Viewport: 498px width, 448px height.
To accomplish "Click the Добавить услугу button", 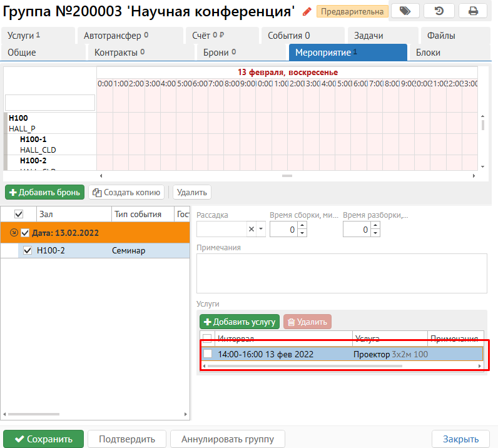I will [x=240, y=322].
